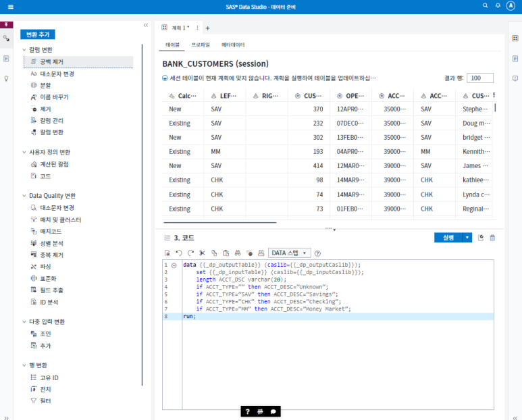Copy selected code in the editor toolbar
The image size is (522, 420).
click(214, 253)
